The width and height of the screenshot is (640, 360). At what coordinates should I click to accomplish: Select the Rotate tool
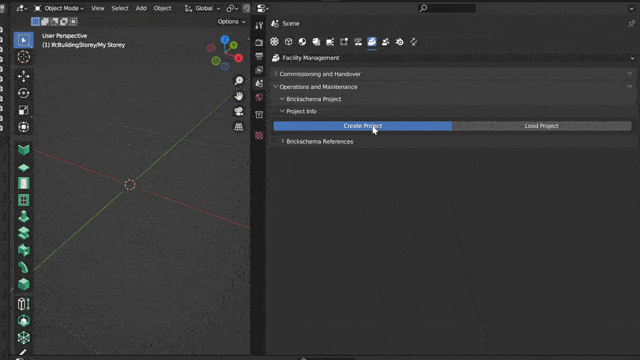click(24, 93)
